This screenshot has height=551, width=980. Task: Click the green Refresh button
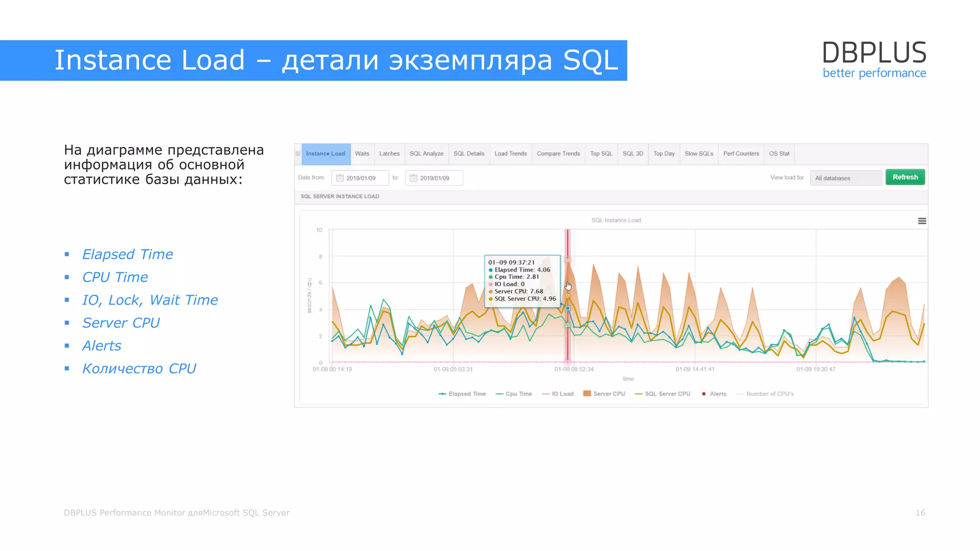[905, 177]
